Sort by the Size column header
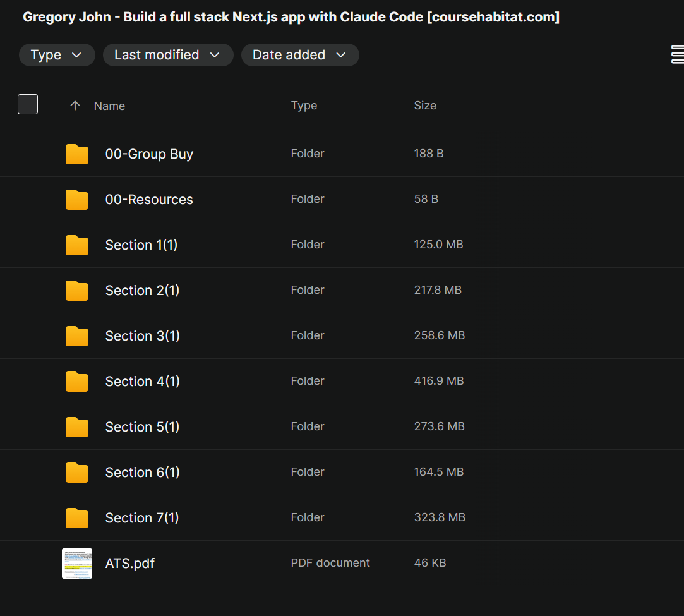 (425, 106)
